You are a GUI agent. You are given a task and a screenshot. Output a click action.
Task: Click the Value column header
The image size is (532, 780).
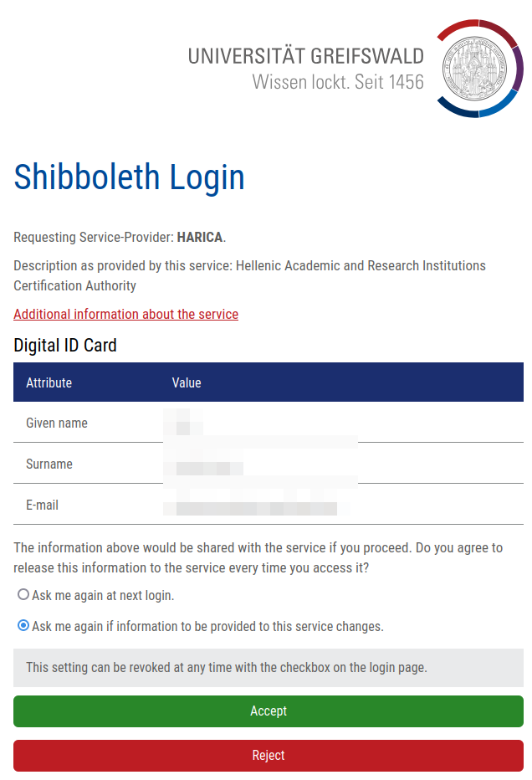tap(187, 382)
